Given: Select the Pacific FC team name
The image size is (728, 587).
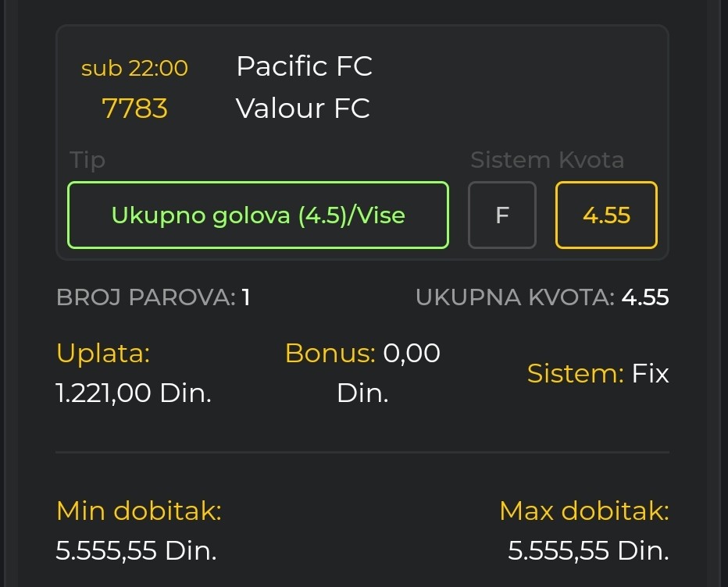Looking at the screenshot, I should point(304,66).
